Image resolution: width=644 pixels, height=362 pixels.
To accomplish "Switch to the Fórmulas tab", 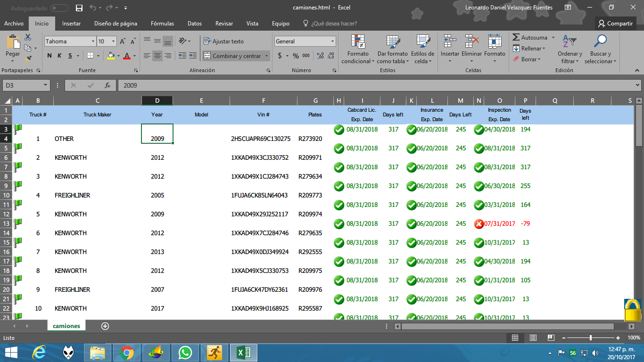I will click(162, 24).
